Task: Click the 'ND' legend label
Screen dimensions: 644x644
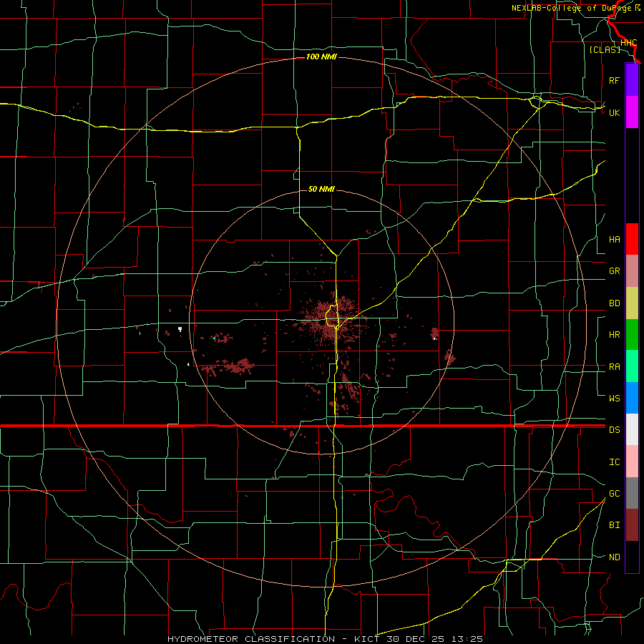Action: [x=614, y=557]
